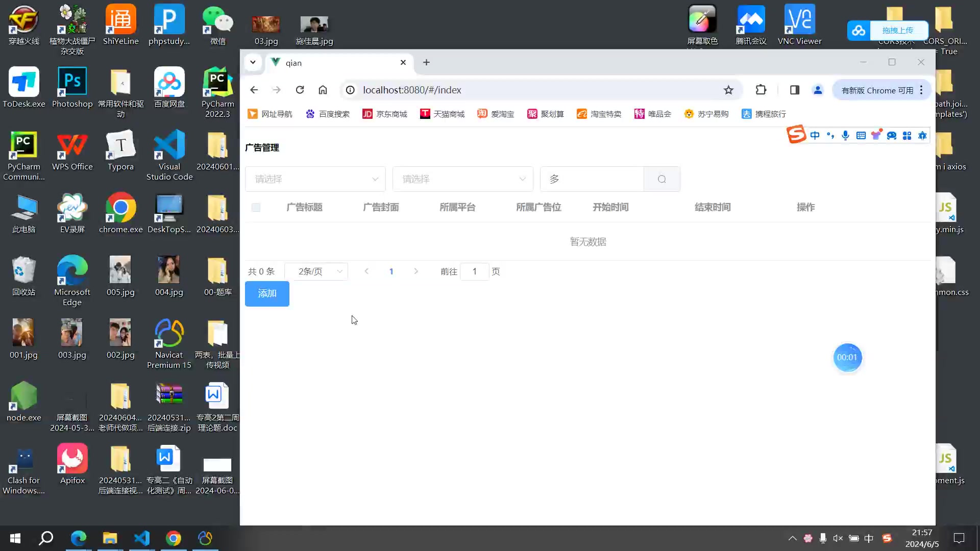Bookmark page with star icon
The height and width of the screenshot is (551, 980).
728,90
